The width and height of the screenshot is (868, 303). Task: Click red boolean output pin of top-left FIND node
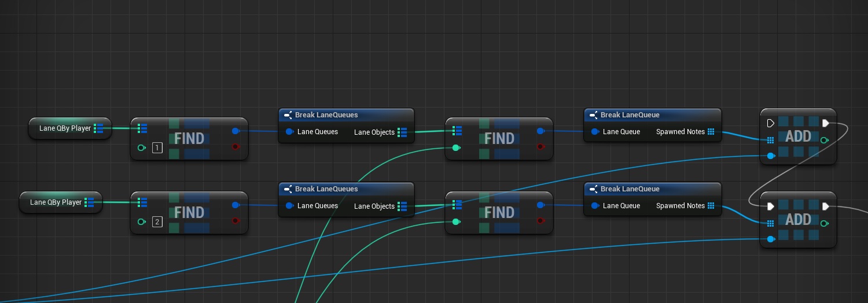[235, 147]
